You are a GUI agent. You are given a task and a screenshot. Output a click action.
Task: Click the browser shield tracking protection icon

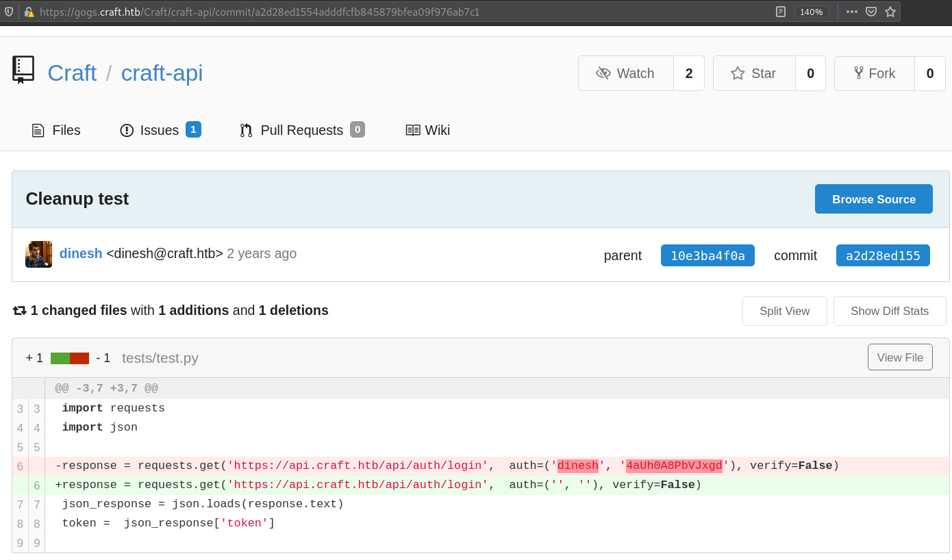pyautogui.click(x=9, y=12)
